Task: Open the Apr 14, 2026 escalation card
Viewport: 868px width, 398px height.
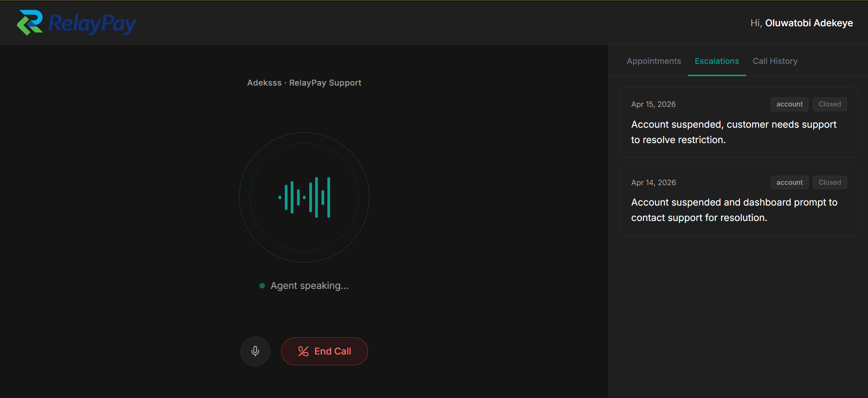Action: 739,201
